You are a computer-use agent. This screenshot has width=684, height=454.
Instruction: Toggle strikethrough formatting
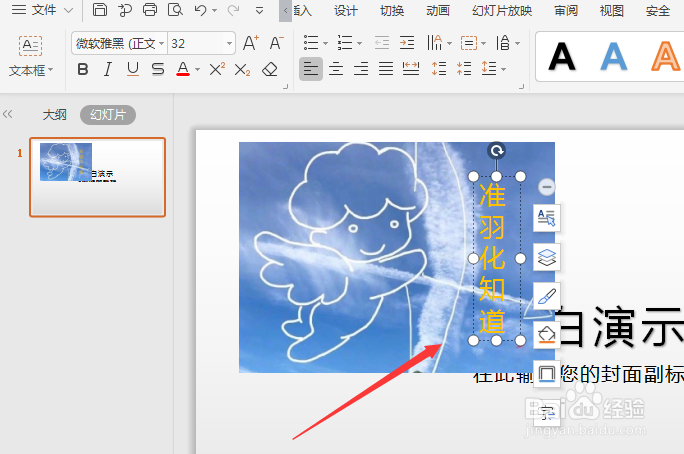[158, 69]
